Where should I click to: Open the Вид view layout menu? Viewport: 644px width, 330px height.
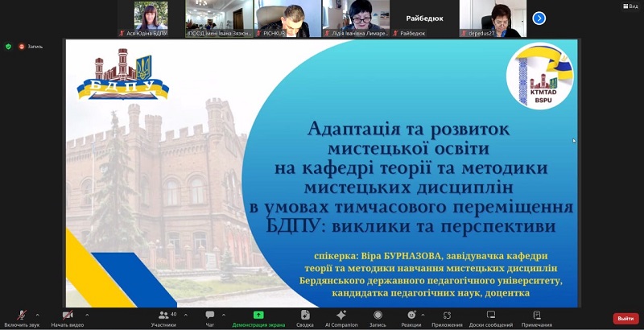click(x=630, y=6)
